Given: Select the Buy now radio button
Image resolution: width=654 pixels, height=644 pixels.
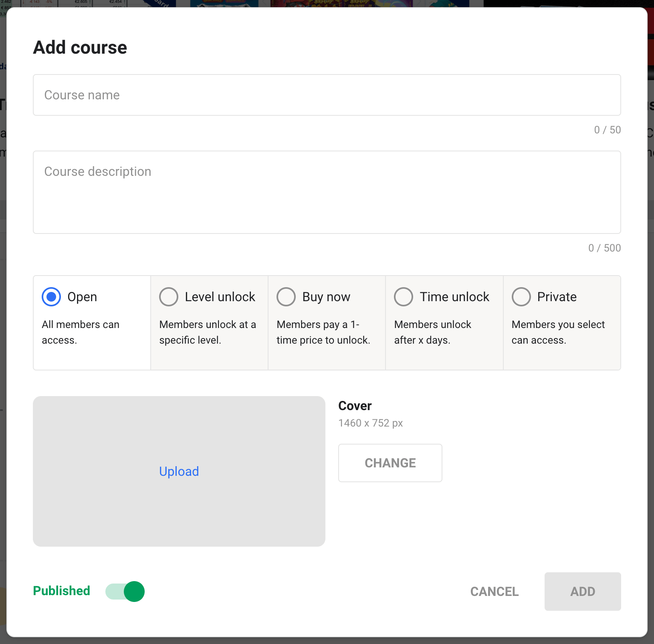Looking at the screenshot, I should (x=286, y=297).
